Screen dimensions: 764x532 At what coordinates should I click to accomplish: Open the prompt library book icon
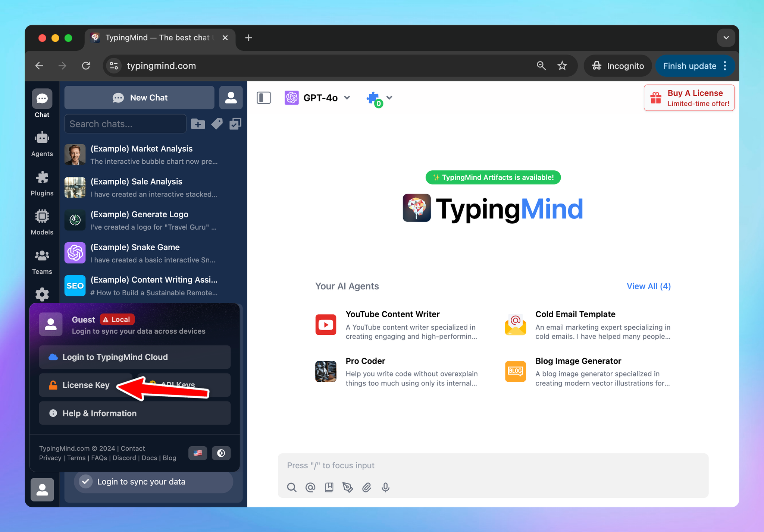(x=329, y=487)
